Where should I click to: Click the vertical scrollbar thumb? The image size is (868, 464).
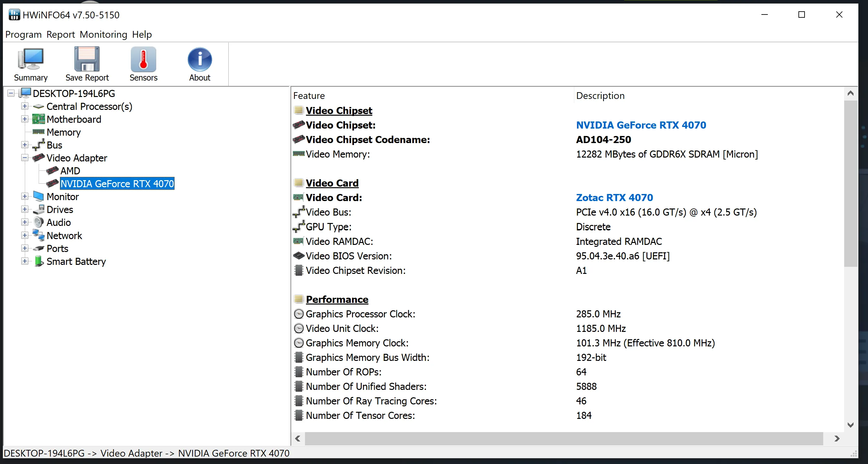[851, 183]
